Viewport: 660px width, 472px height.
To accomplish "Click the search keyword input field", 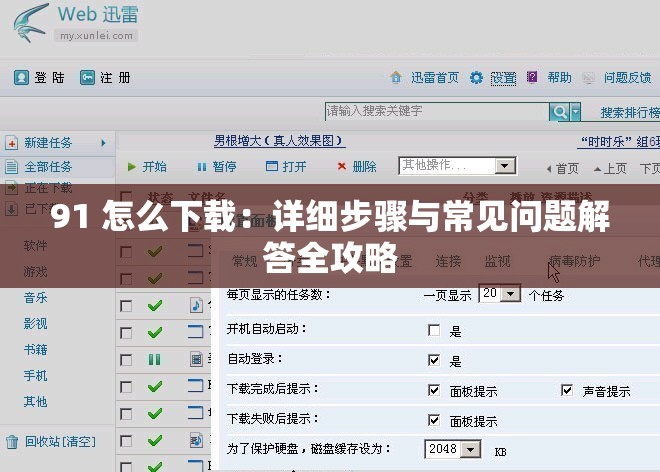I will point(437,112).
